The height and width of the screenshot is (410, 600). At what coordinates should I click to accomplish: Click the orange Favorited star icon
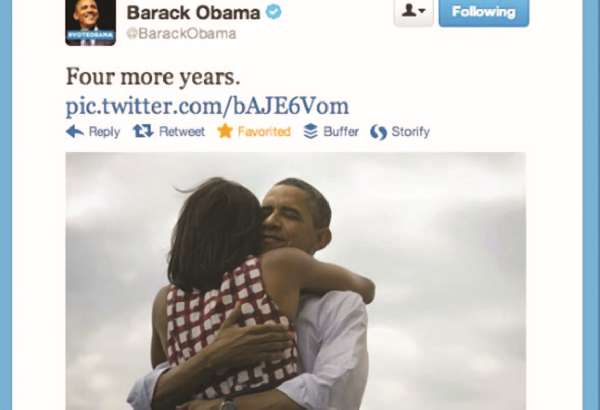click(x=225, y=131)
